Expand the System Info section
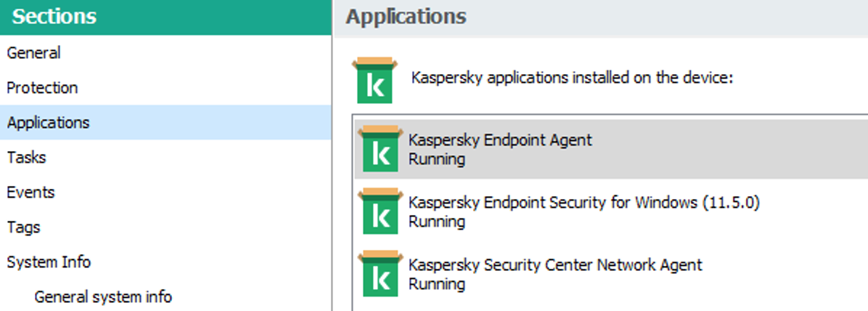Viewport: 868px width, 311px height. click(x=49, y=262)
